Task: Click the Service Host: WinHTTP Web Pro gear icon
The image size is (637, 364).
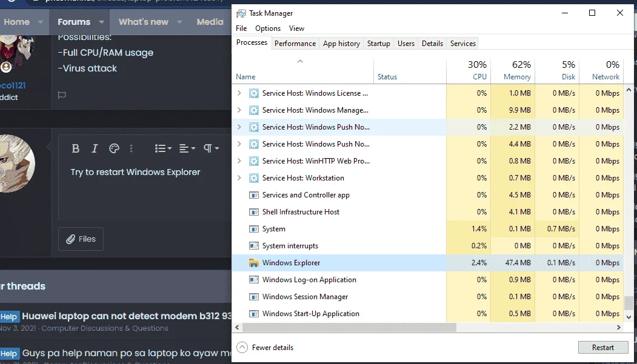Action: click(253, 161)
